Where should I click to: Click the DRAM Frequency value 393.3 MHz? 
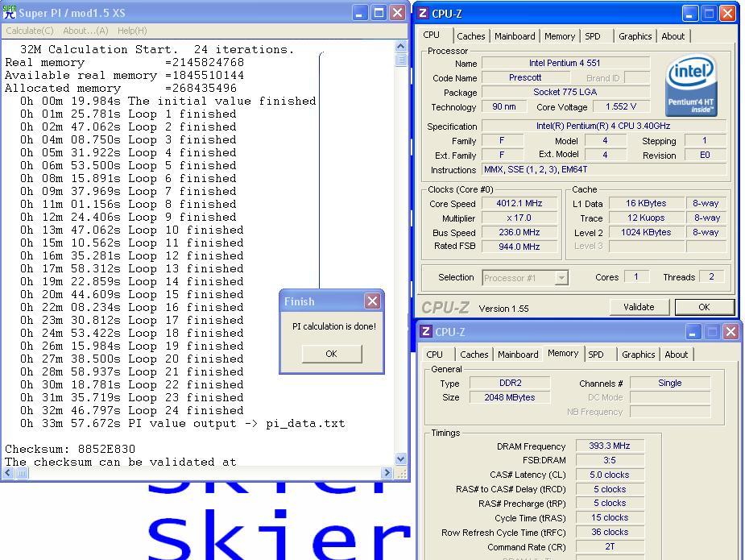click(x=610, y=446)
